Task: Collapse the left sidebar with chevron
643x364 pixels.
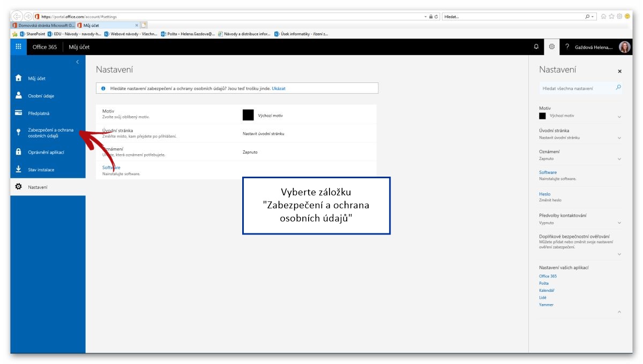Action: [x=77, y=62]
